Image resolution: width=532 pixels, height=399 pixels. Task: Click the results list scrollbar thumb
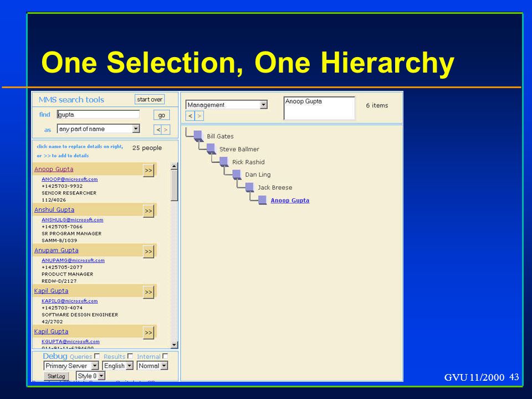click(x=174, y=186)
